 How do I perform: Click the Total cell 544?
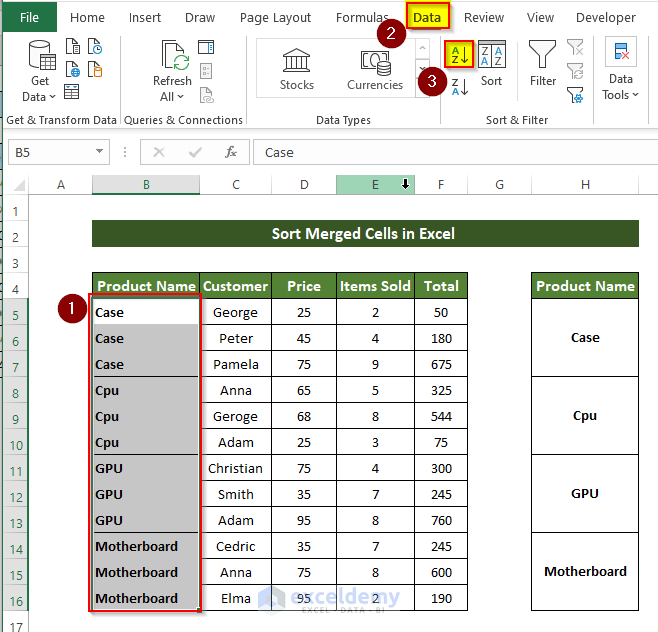pos(441,416)
